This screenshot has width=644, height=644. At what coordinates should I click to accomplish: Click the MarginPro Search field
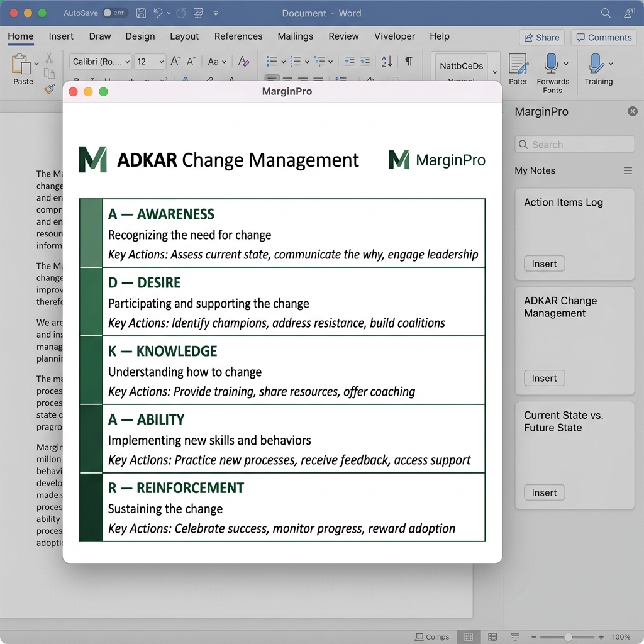pyautogui.click(x=574, y=145)
